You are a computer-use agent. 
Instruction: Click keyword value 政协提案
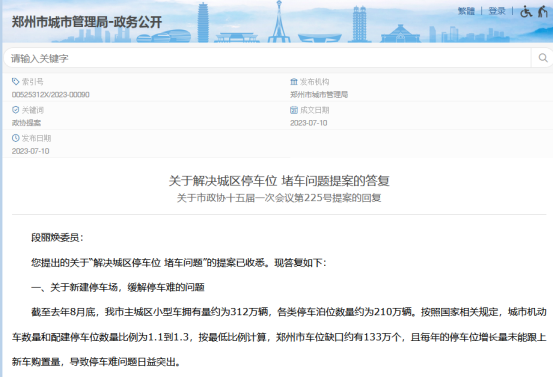pos(26,123)
